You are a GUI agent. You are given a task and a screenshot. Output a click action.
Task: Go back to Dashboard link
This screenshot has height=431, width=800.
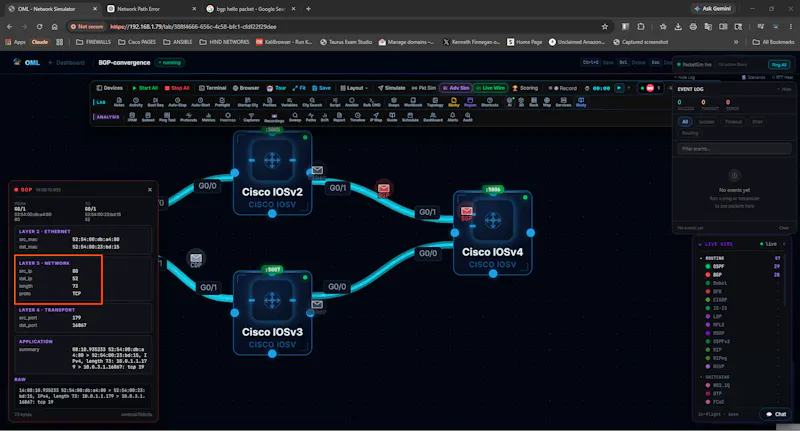[x=66, y=63]
